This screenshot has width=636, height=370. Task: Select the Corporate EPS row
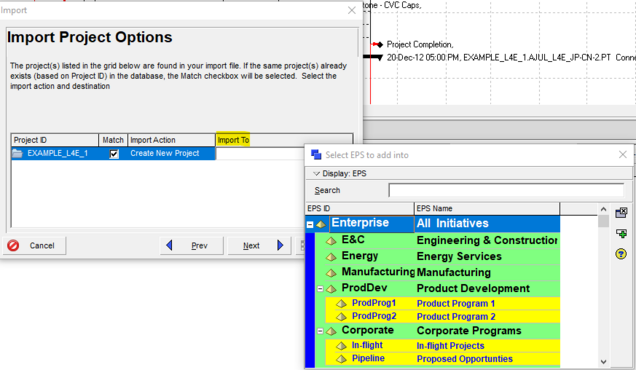[x=437, y=331]
